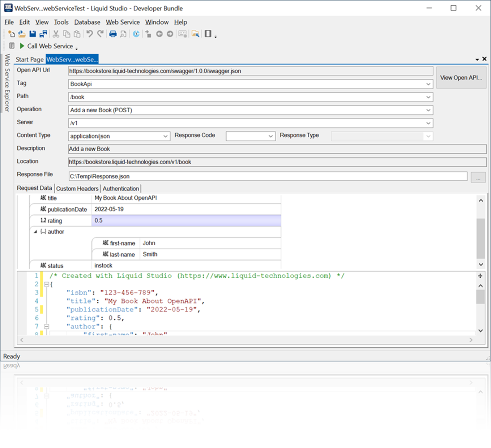Navigate forward with the right arrow icon

pos(170,34)
